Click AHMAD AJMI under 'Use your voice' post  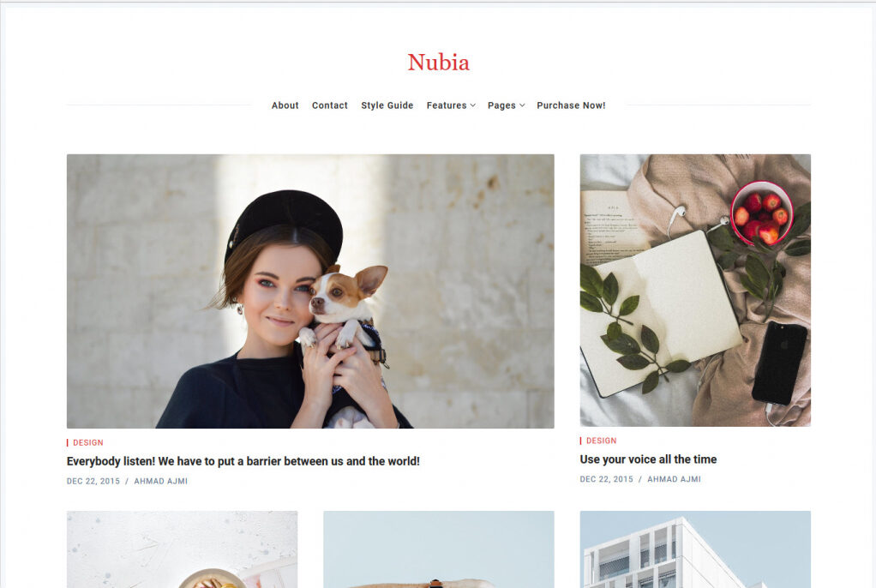(674, 479)
